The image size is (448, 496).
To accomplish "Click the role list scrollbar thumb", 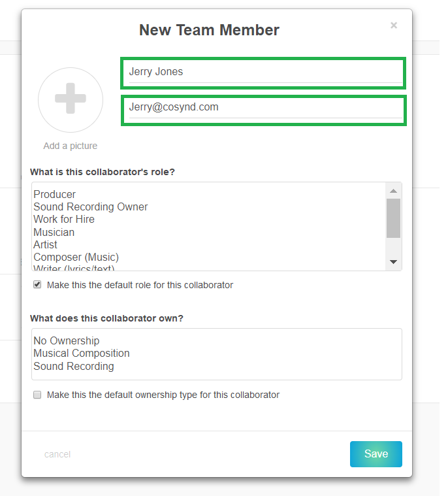I will (x=393, y=218).
